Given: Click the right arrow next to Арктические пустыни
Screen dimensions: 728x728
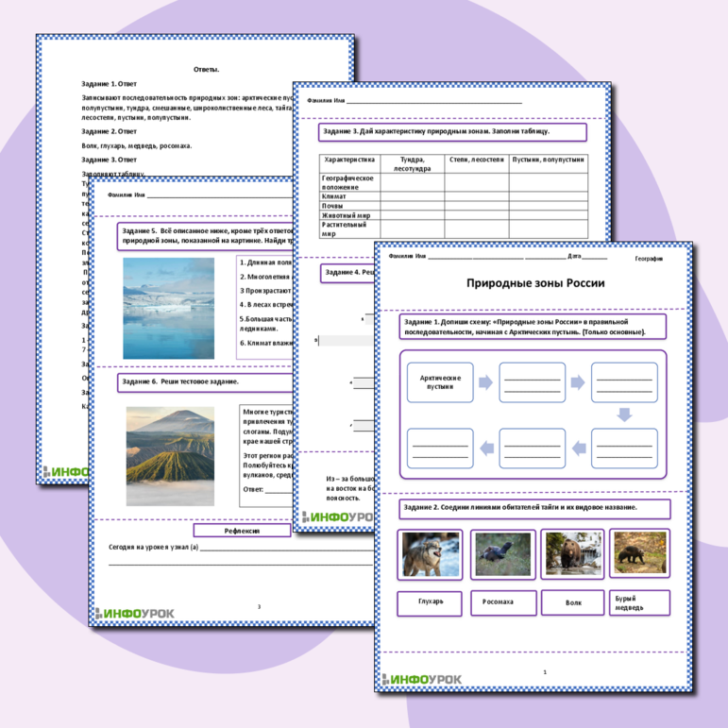Looking at the screenshot, I should (x=484, y=382).
